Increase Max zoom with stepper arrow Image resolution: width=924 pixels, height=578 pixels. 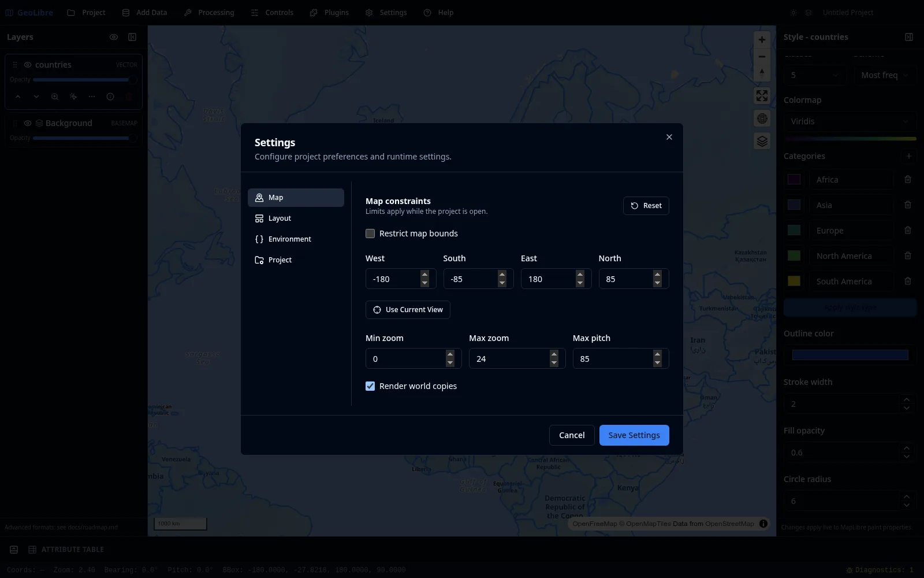[554, 354]
